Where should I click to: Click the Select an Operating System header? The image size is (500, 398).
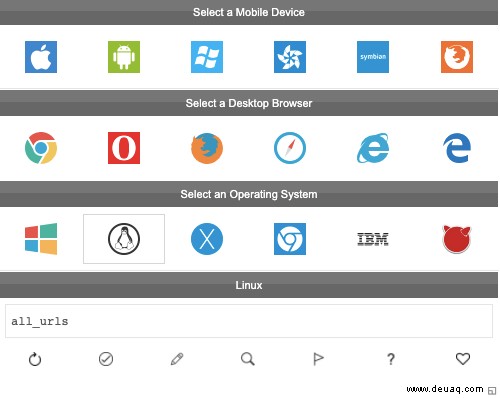click(249, 194)
